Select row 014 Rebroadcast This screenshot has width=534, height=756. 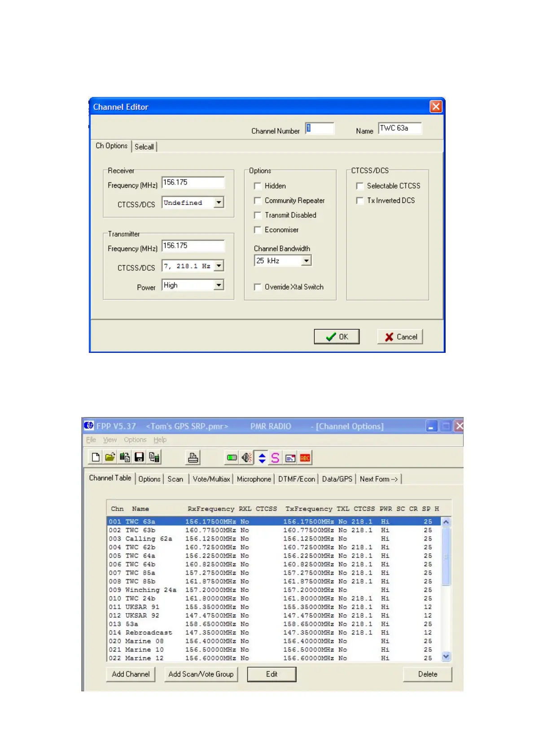pyautogui.click(x=274, y=633)
